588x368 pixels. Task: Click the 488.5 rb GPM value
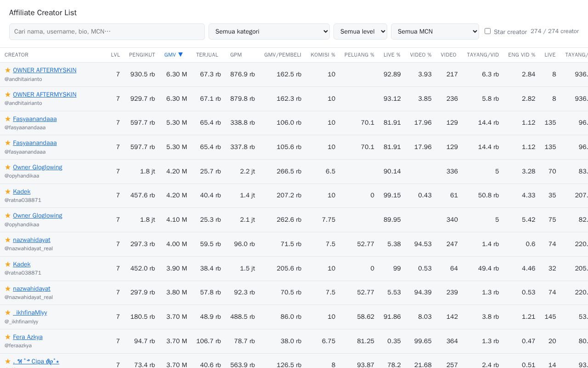click(x=243, y=316)
